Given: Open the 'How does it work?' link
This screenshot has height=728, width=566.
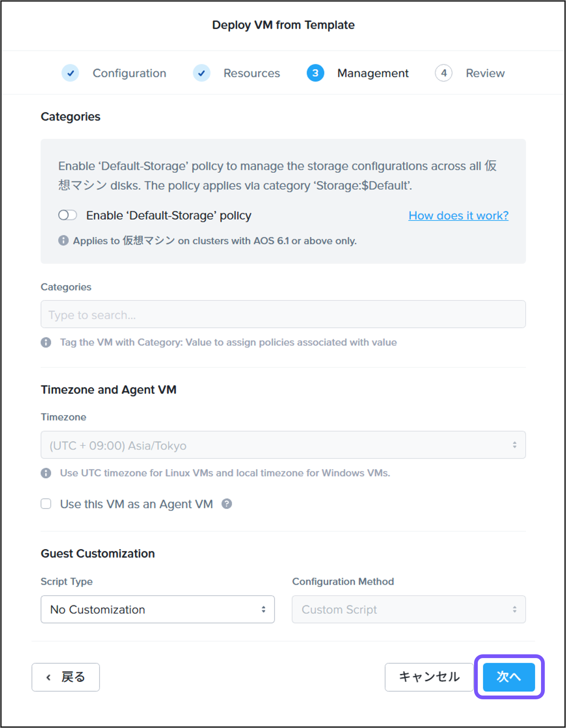Looking at the screenshot, I should [x=458, y=215].
